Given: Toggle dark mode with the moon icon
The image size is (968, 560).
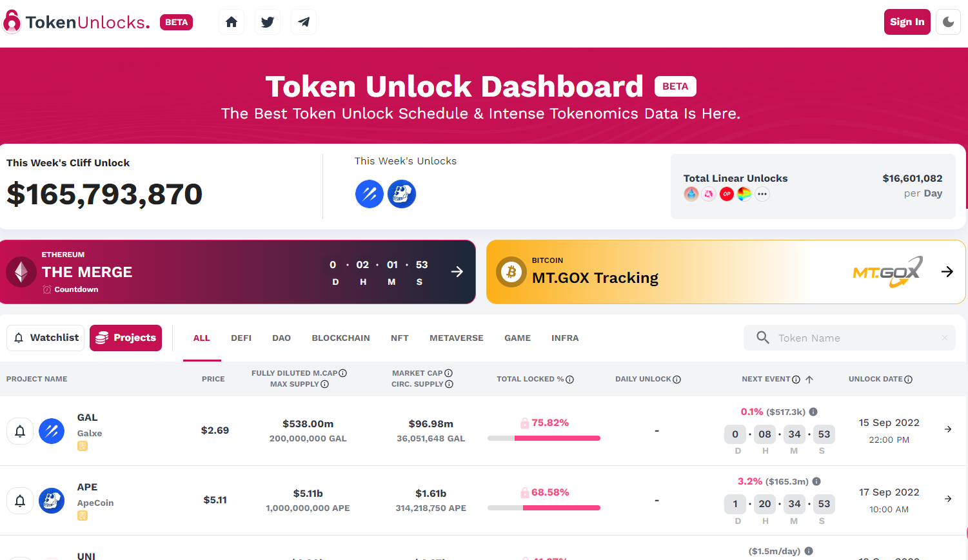Looking at the screenshot, I should click(x=947, y=21).
